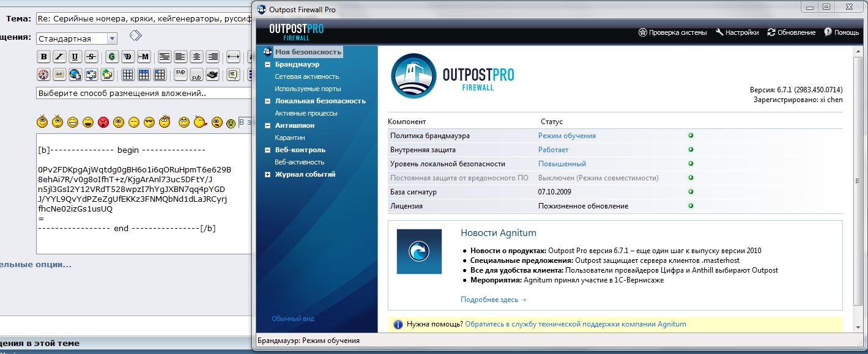The width and height of the screenshot is (868, 354).
Task: Click the Тема subject input field
Action: (x=144, y=18)
